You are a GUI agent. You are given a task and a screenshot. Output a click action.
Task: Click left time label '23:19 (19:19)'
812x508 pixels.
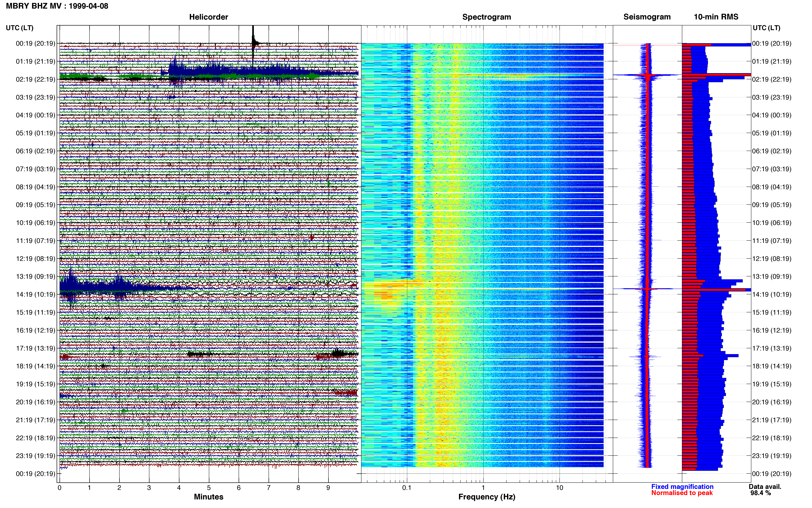36,456
